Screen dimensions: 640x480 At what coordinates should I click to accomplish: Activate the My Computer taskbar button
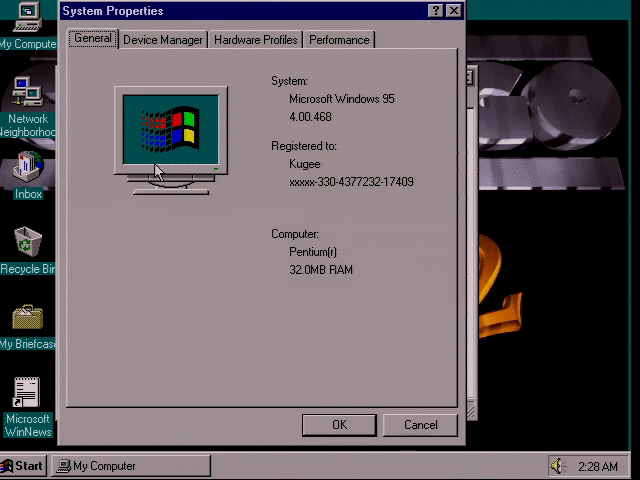[x=131, y=466]
